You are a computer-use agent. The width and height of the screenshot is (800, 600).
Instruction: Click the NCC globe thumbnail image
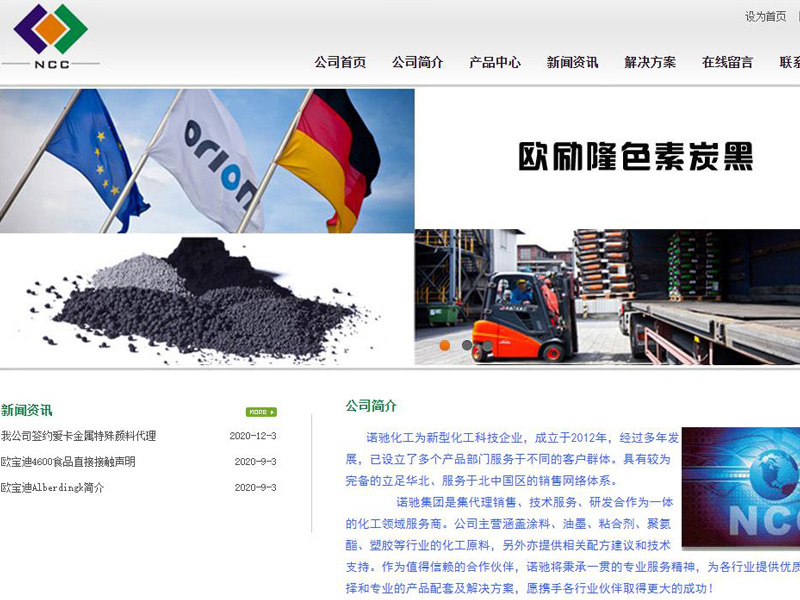[x=741, y=488]
